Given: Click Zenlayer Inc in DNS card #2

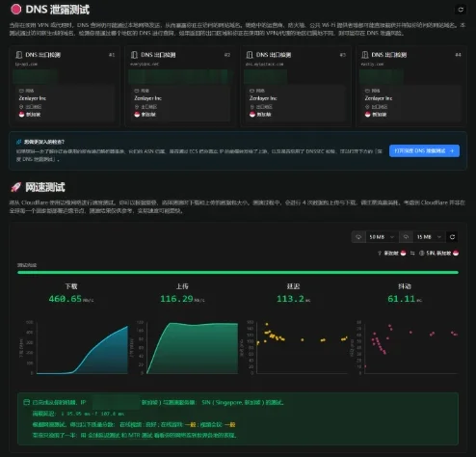Looking at the screenshot, I should pos(147,98).
